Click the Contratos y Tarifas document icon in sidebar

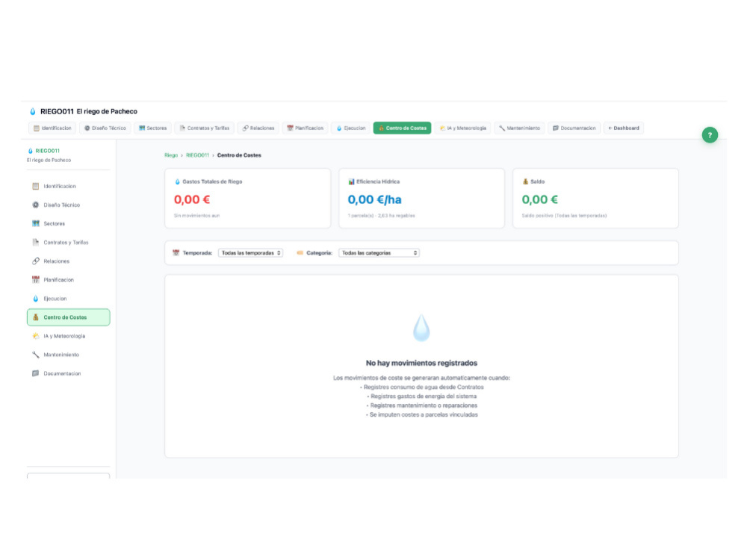[x=36, y=243]
